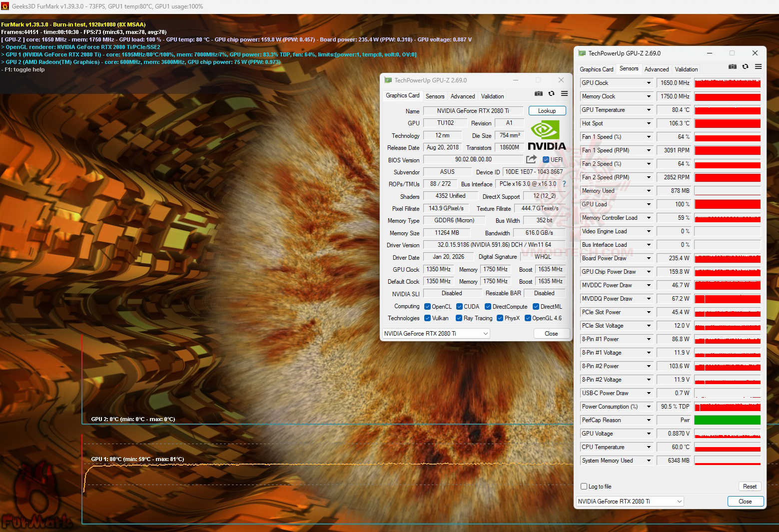Click the BIOS Version field 90.02.0B.00.80
This screenshot has width=779, height=532.
[x=473, y=159]
